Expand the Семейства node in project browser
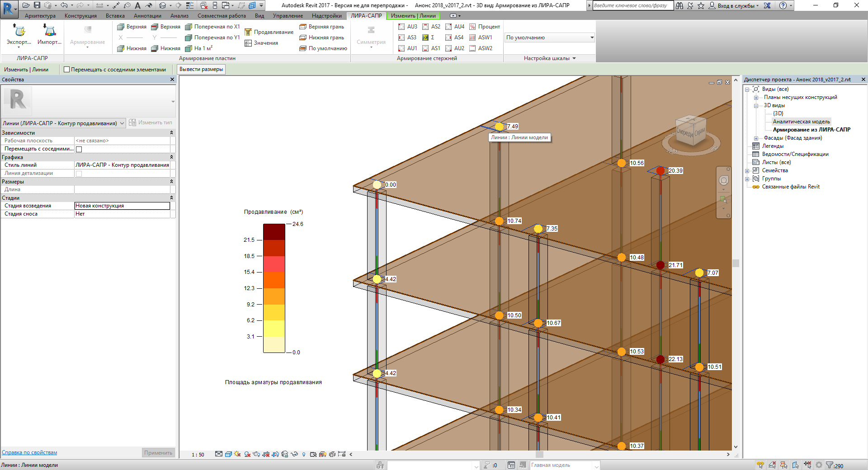Viewport: 868px width, 470px height. pos(747,171)
